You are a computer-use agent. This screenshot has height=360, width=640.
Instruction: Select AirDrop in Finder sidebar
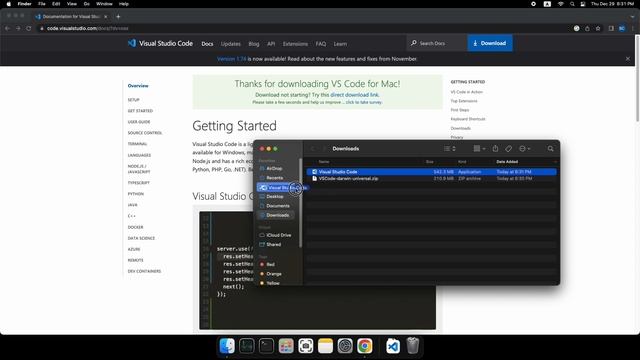274,168
